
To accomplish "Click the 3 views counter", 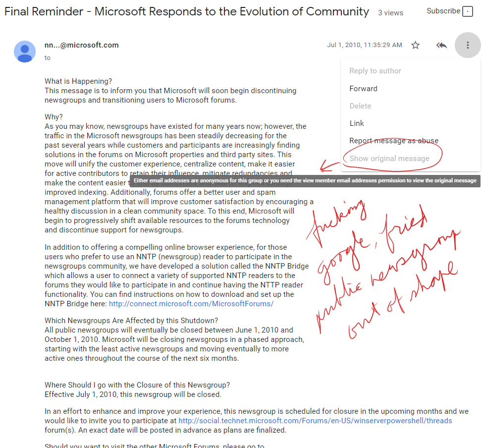I will click(390, 13).
